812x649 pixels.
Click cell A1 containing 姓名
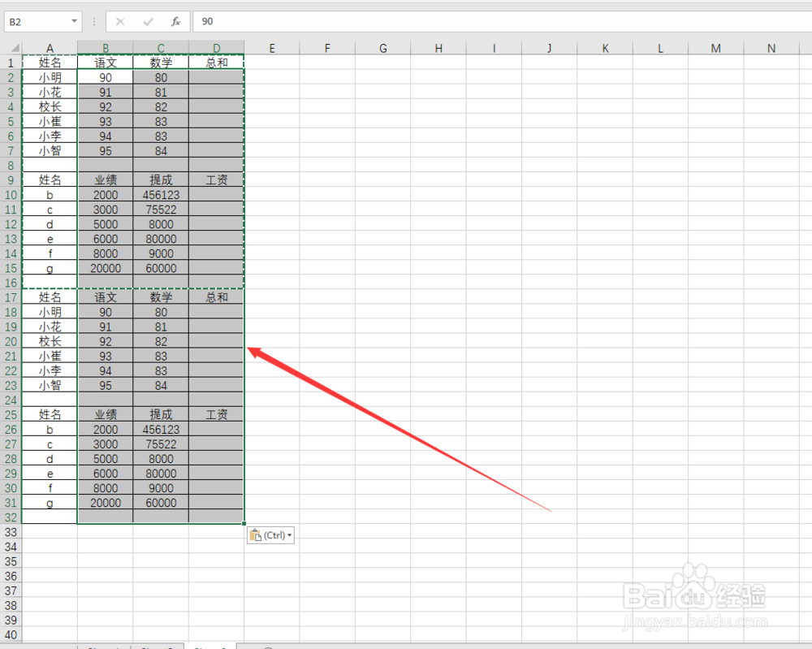click(x=50, y=63)
